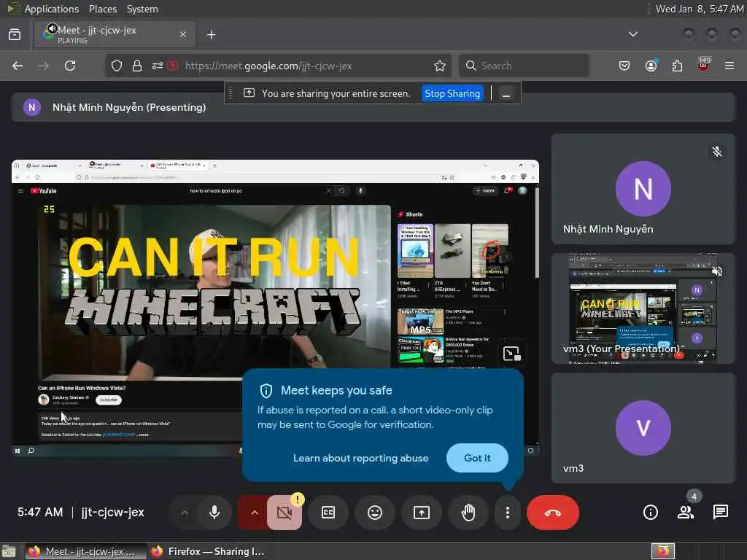
Task: Open the System menu
Action: coord(142,9)
